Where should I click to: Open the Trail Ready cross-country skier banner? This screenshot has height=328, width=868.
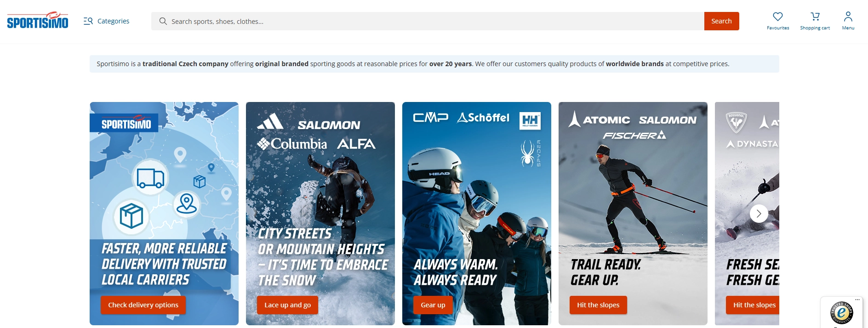[x=633, y=214]
